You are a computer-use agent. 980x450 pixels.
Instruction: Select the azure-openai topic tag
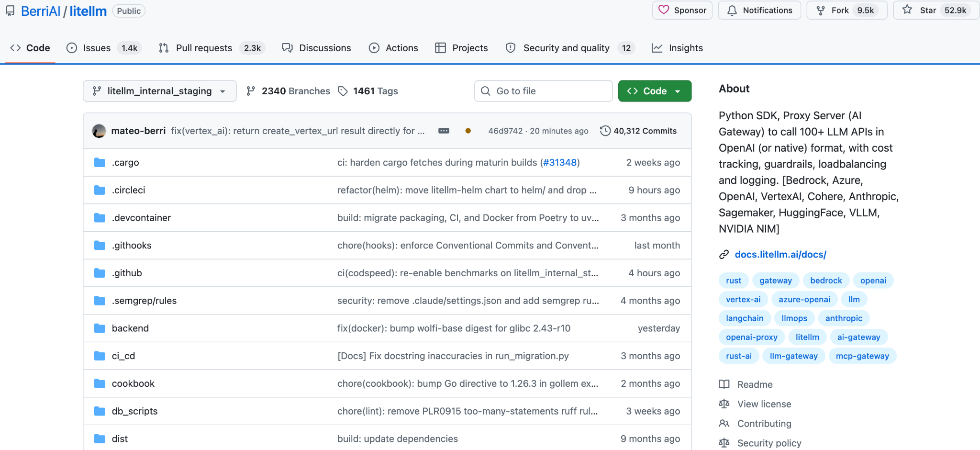804,299
